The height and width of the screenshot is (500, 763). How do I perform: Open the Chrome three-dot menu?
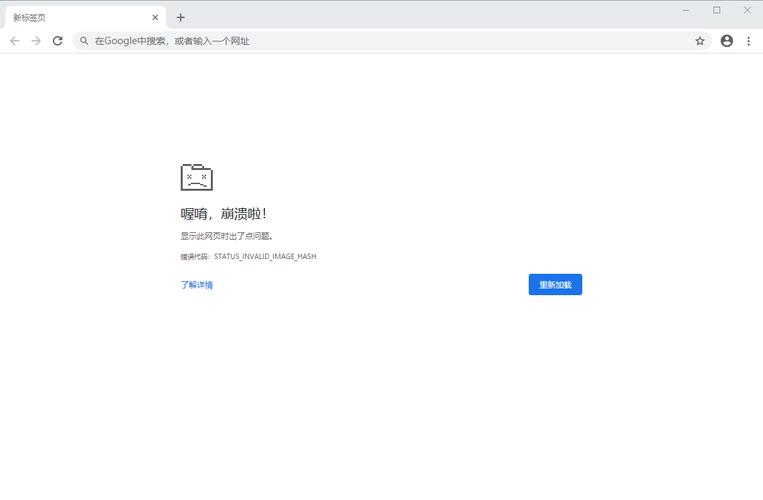click(x=748, y=41)
